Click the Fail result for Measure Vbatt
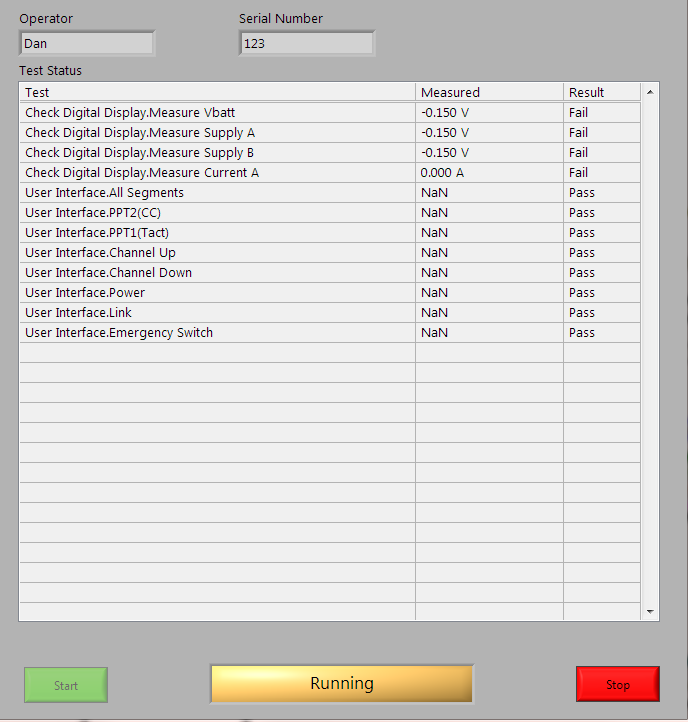The width and height of the screenshot is (688, 722). coord(578,113)
